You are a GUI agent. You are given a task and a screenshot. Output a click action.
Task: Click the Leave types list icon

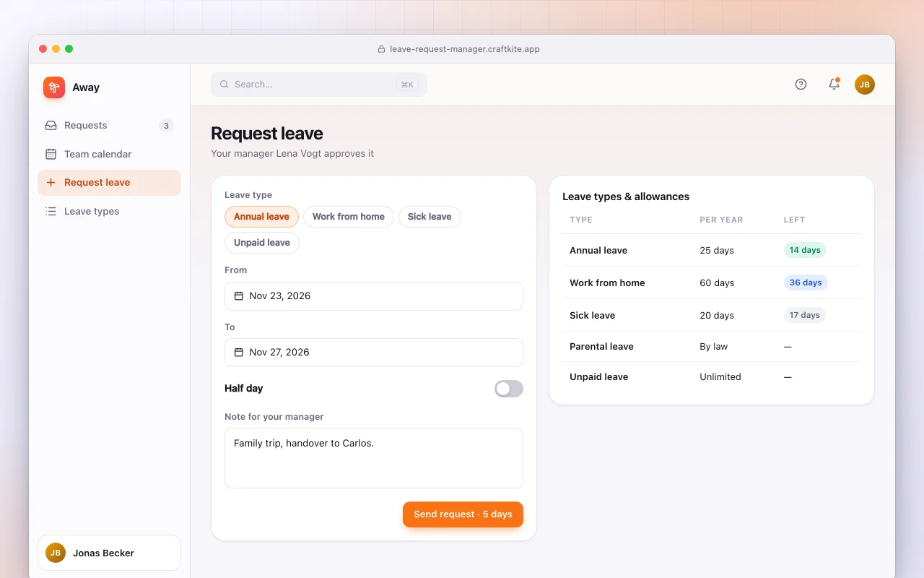[51, 212]
